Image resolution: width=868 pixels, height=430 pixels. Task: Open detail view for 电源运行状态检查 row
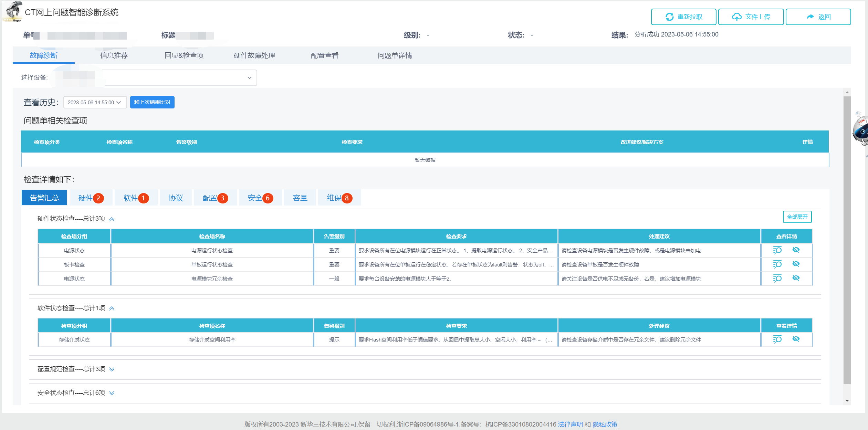[x=777, y=250]
